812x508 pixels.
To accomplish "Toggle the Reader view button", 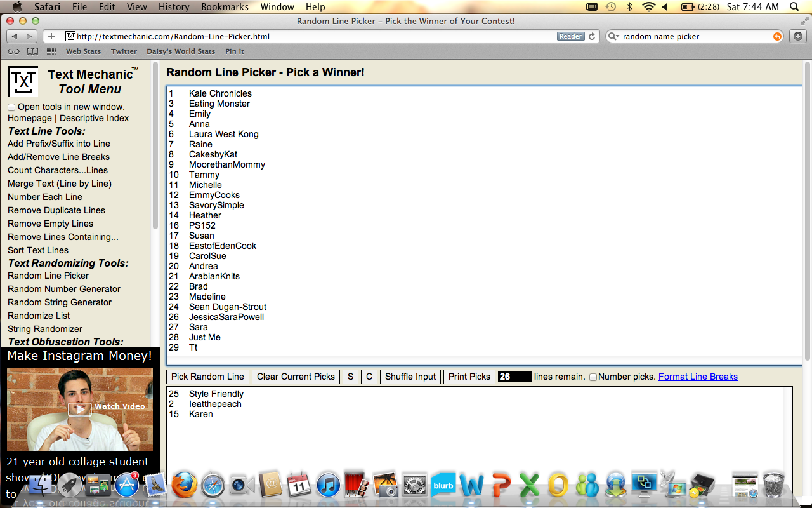I will (x=570, y=37).
